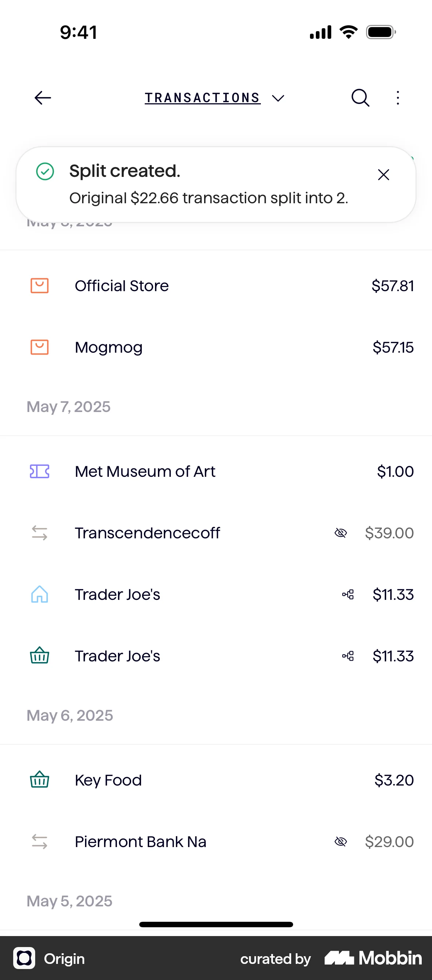This screenshot has height=980, width=432.
Task: Click the green success checkmark icon
Action: (45, 171)
